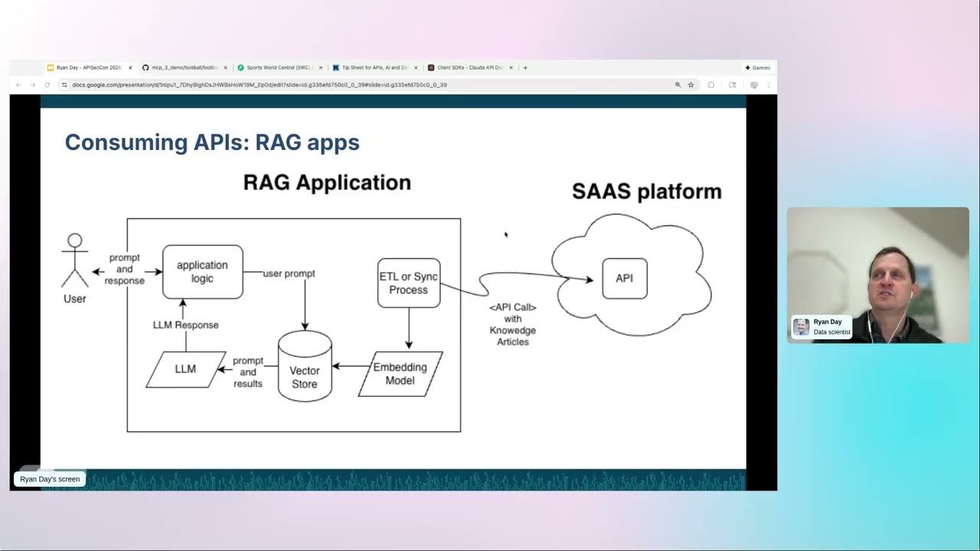The image size is (980, 551).
Task: Switch to the Ryan Day - APISecCon tab
Action: pos(88,67)
